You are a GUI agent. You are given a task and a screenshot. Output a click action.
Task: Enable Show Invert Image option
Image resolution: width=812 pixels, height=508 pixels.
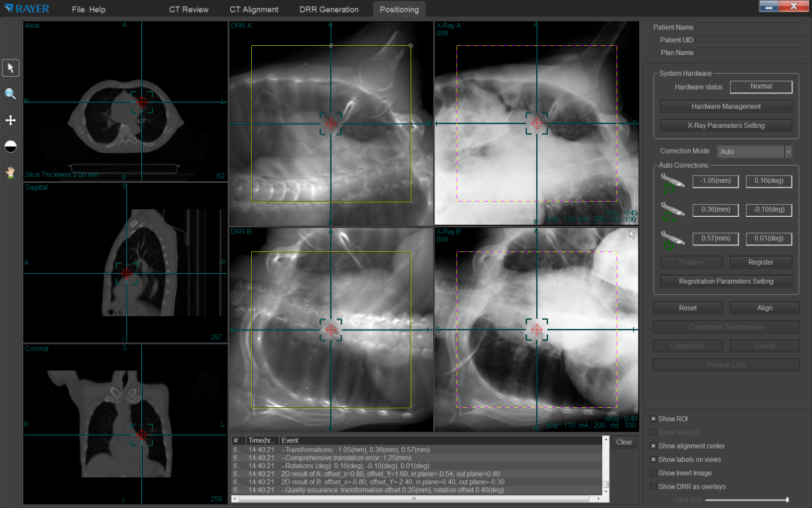coord(653,473)
